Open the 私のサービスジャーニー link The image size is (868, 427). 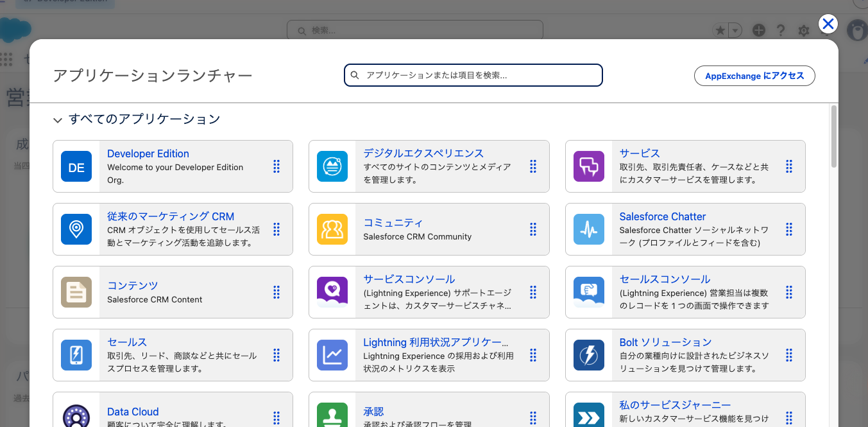[x=675, y=405]
